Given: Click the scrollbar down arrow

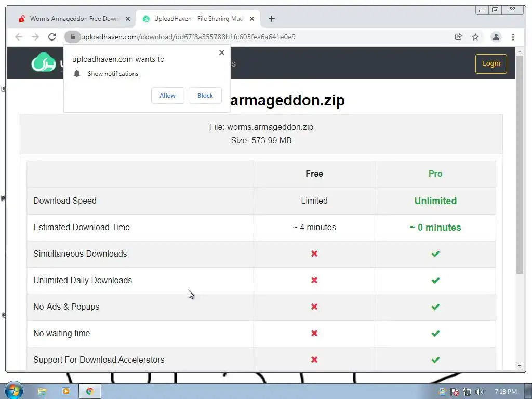Looking at the screenshot, I should pyautogui.click(x=520, y=366).
